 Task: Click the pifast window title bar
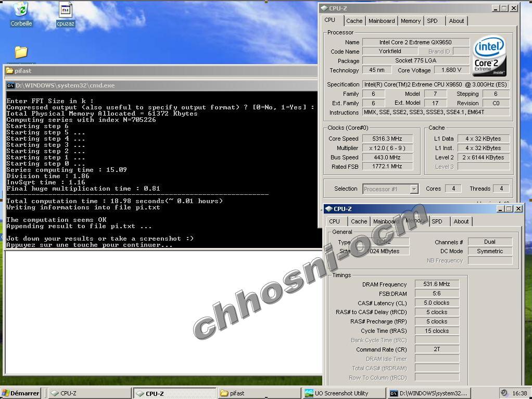tap(161, 71)
